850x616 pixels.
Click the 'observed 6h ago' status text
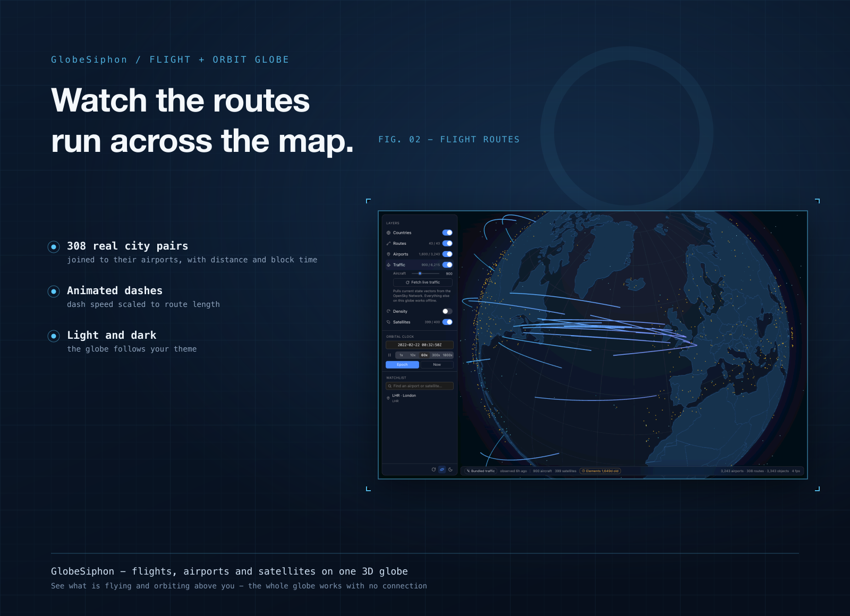513,471
